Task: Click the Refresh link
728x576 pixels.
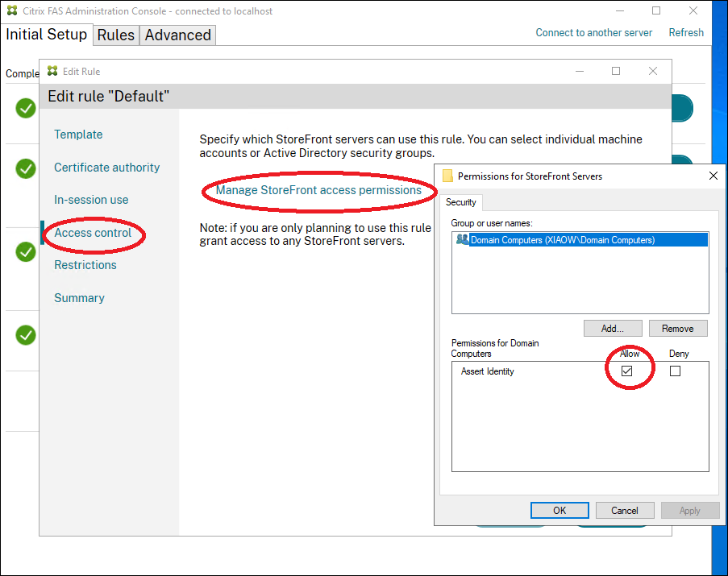Action: coord(686,32)
